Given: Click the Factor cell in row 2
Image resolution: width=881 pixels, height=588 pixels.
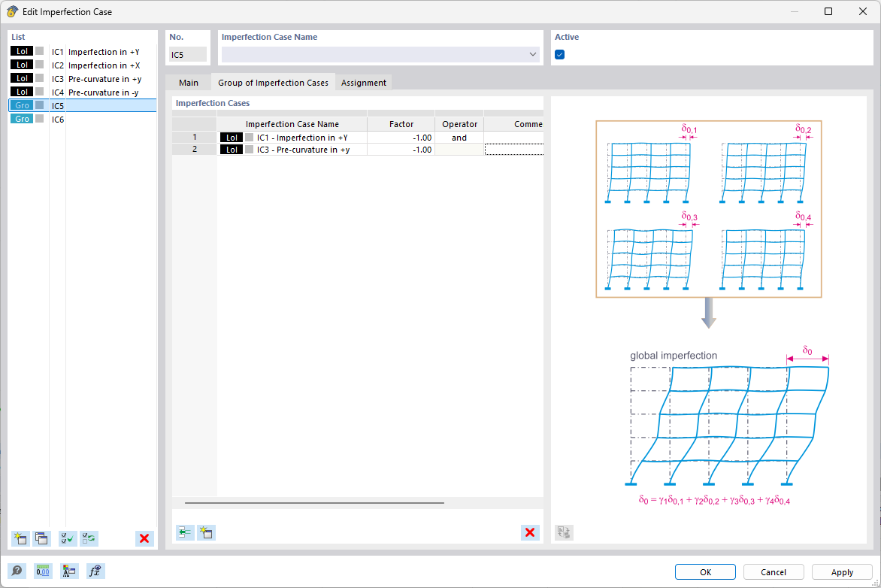Looking at the screenshot, I should click(x=401, y=150).
